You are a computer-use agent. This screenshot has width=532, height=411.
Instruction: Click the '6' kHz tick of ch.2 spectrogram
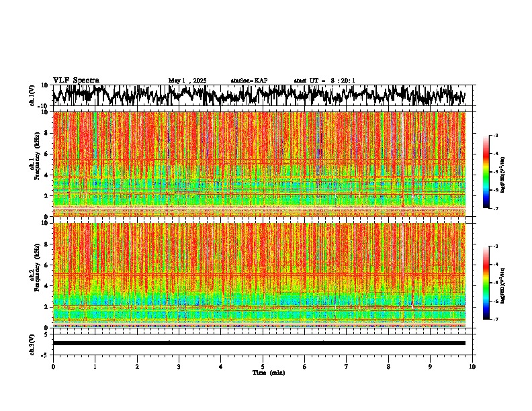pyautogui.click(x=47, y=265)
